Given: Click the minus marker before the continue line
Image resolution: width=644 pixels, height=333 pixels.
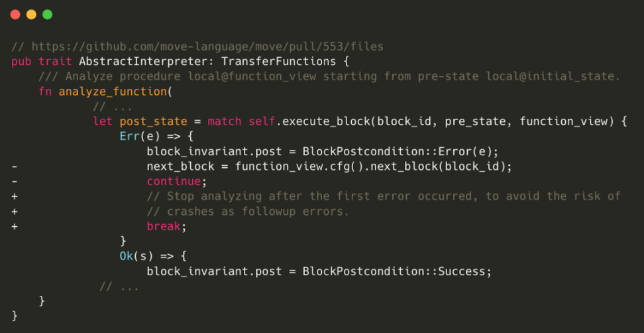Looking at the screenshot, I should [x=14, y=182].
